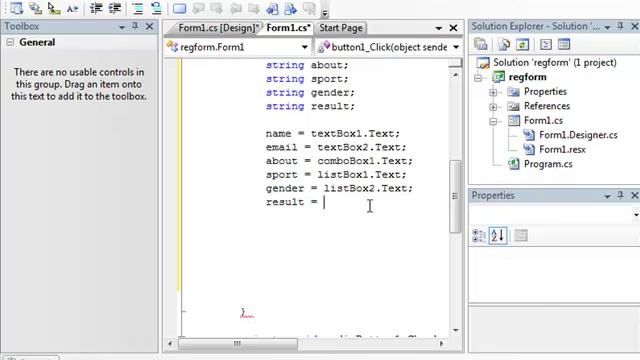Expand the Properties folder node
The image size is (640, 360).
(493, 92)
